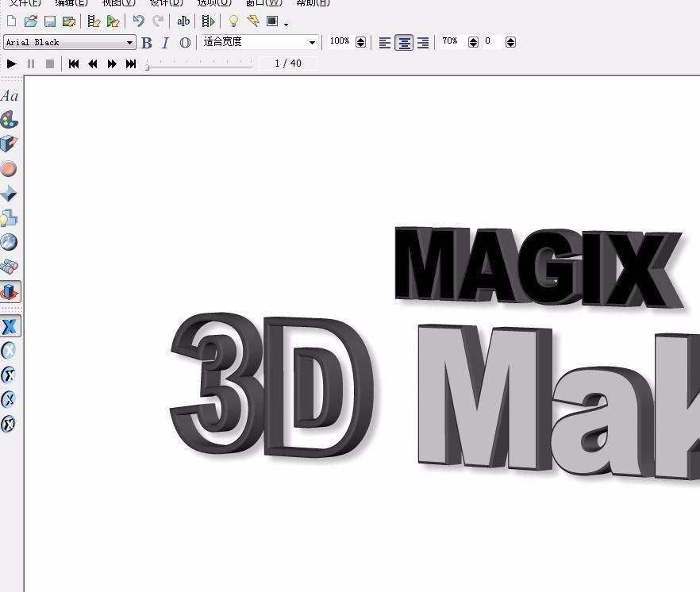Open Animation options with the binoculars icon
This screenshot has height=592, width=700.
click(x=10, y=267)
